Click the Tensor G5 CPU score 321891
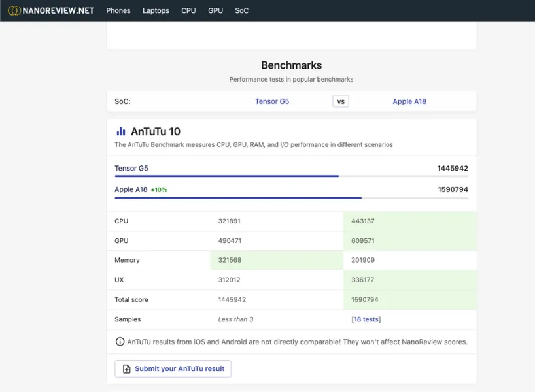 click(x=230, y=221)
